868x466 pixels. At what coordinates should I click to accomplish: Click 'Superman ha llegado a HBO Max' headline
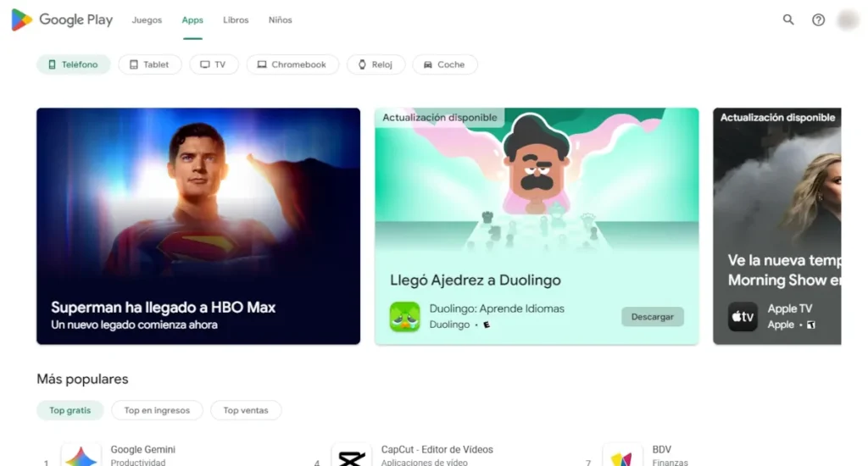(164, 308)
